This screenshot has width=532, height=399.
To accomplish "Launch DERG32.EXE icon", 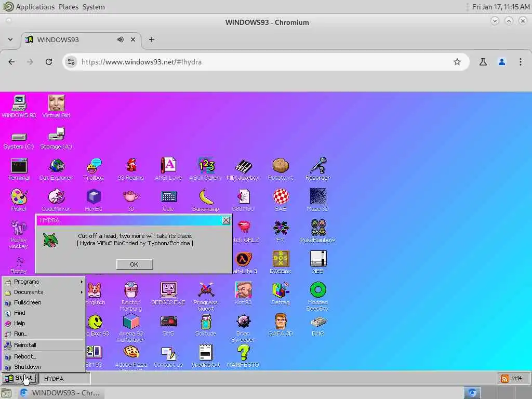I will 168,294.
